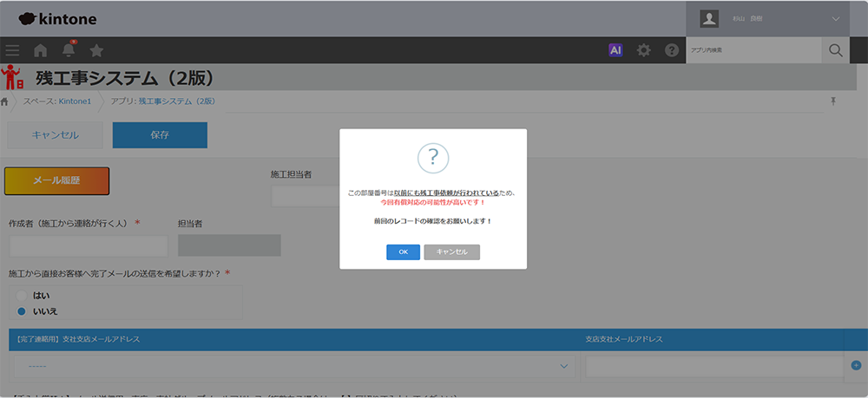Click the アプリ内検索 search field
The height and width of the screenshot is (398, 868).
pos(753,50)
